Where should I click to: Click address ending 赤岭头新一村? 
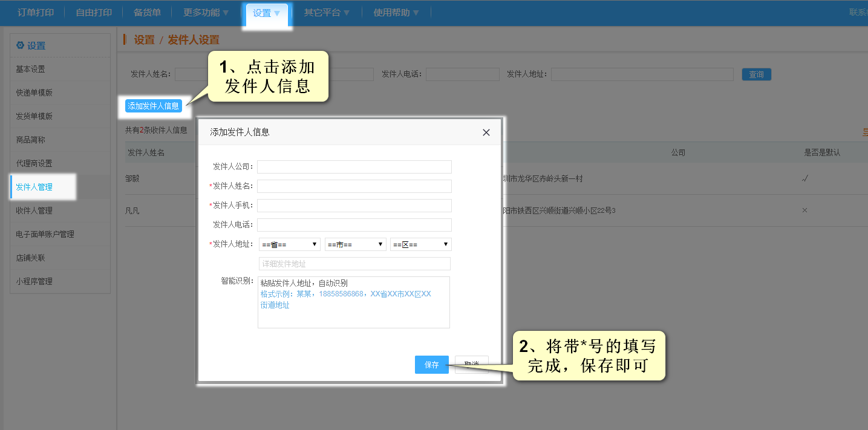click(543, 179)
